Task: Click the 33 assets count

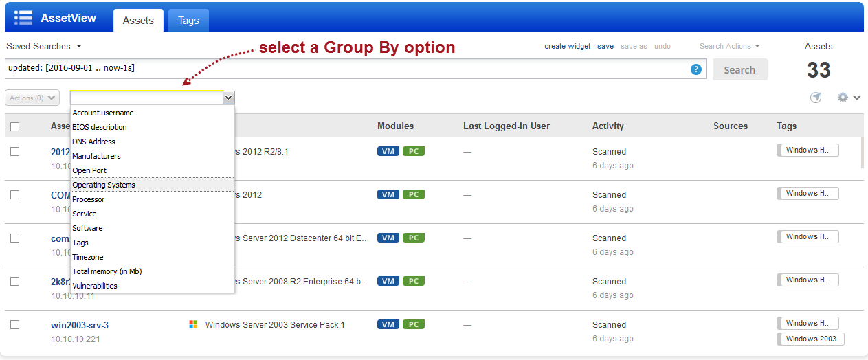Action: pyautogui.click(x=819, y=69)
